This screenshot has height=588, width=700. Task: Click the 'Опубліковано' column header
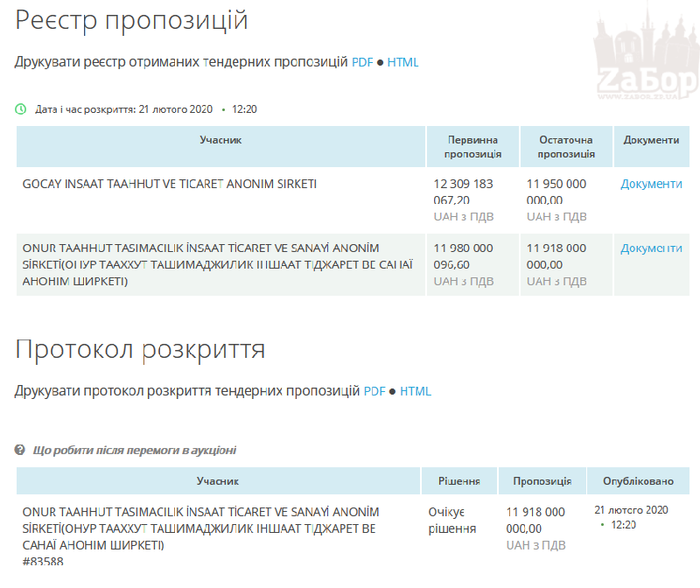click(634, 480)
